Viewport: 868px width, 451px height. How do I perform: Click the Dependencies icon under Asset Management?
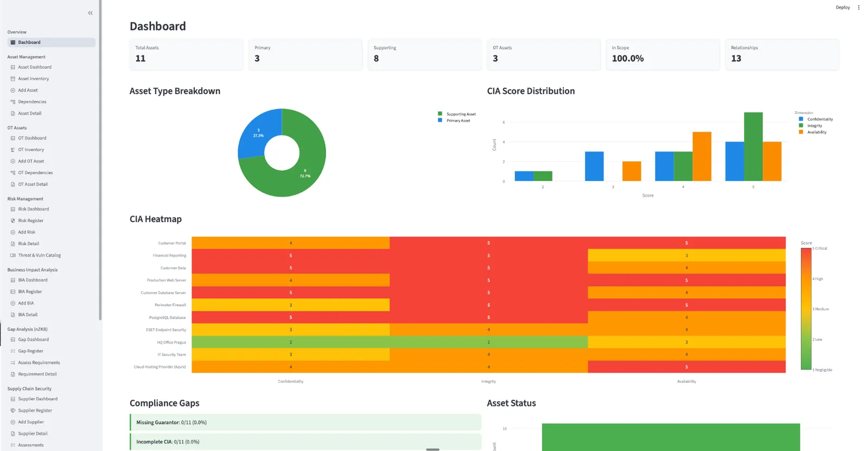[x=13, y=102]
